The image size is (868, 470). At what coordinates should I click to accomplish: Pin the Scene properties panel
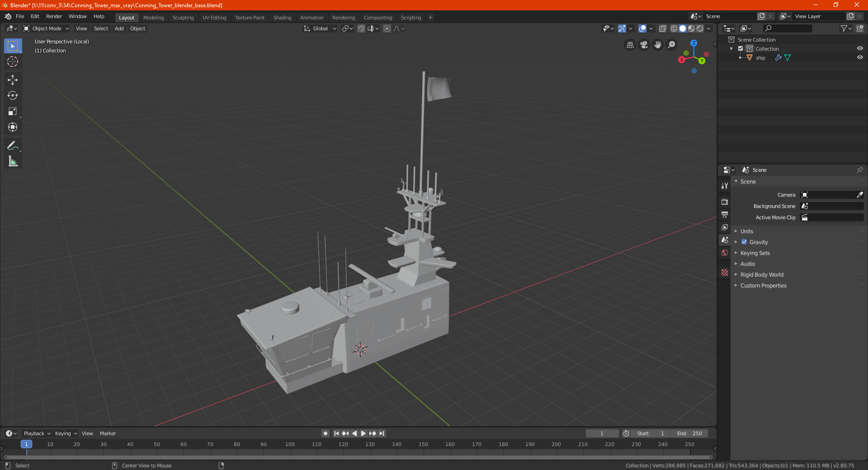tap(859, 170)
